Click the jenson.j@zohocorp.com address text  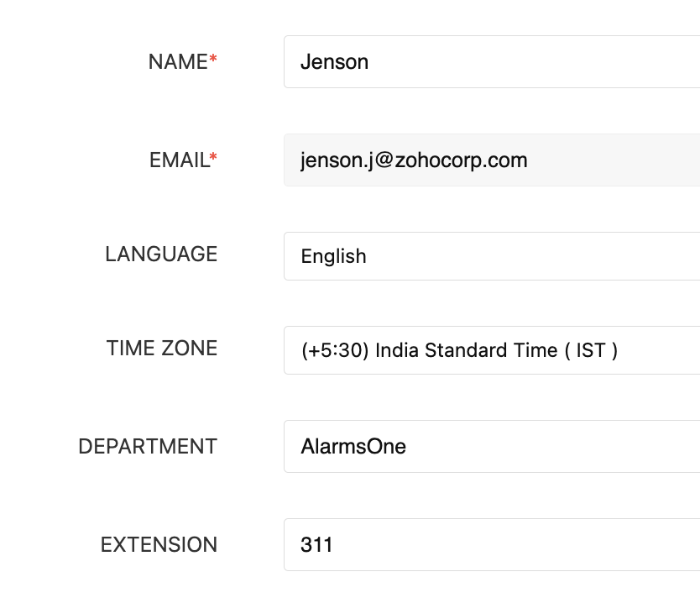[414, 160]
